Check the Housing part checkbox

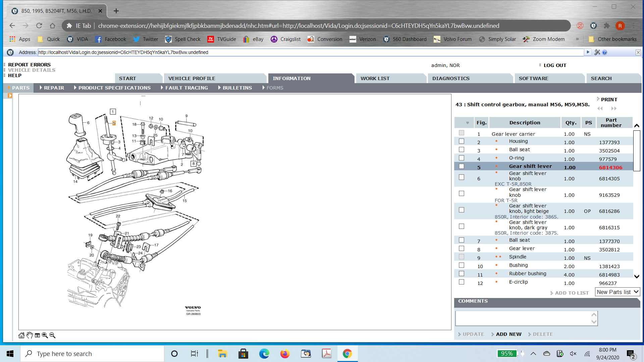point(462,141)
